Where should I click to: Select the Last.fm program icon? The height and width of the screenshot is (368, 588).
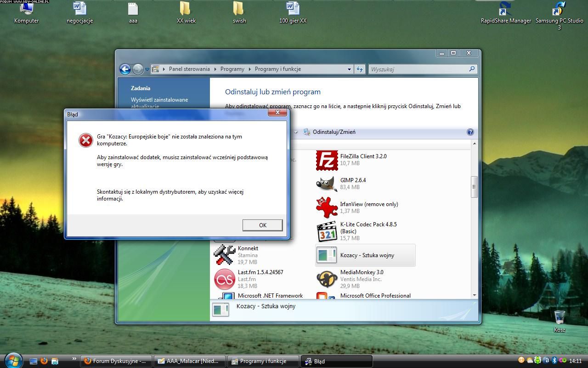pyautogui.click(x=225, y=279)
